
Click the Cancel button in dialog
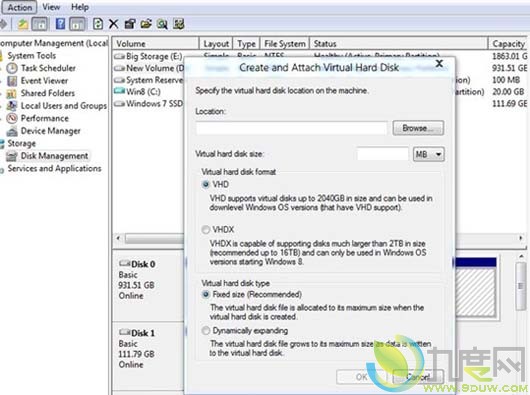click(418, 377)
